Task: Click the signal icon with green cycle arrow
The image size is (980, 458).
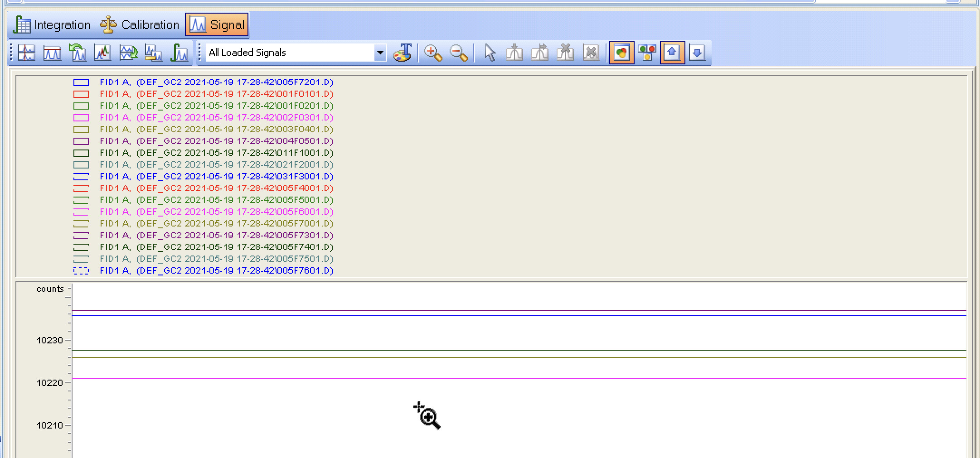Action: pos(128,53)
